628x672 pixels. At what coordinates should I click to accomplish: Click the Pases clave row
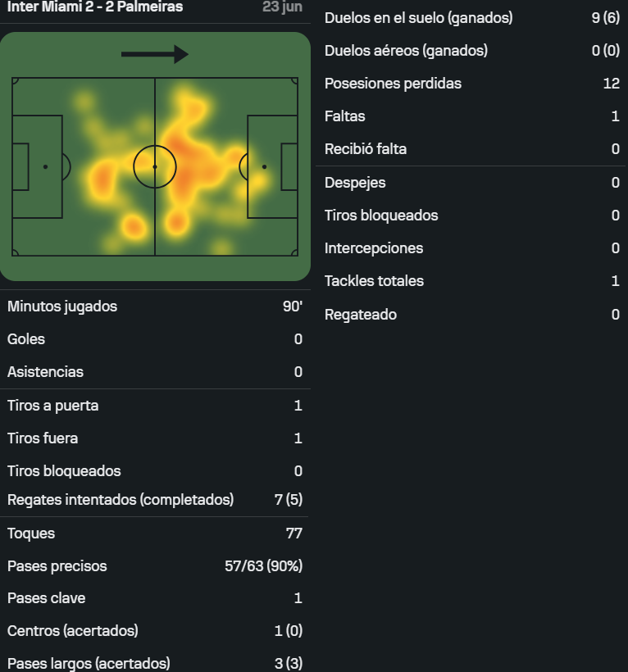coord(155,598)
